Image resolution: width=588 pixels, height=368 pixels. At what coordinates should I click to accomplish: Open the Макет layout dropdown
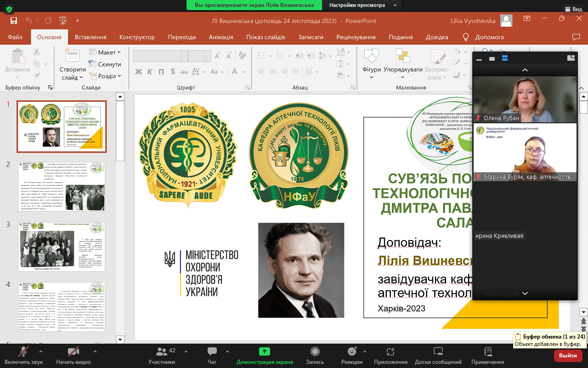pos(106,52)
